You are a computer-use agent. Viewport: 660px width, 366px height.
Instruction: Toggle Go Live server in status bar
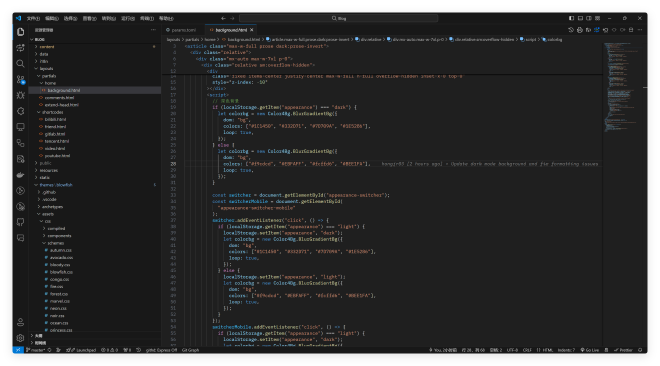click(590, 350)
